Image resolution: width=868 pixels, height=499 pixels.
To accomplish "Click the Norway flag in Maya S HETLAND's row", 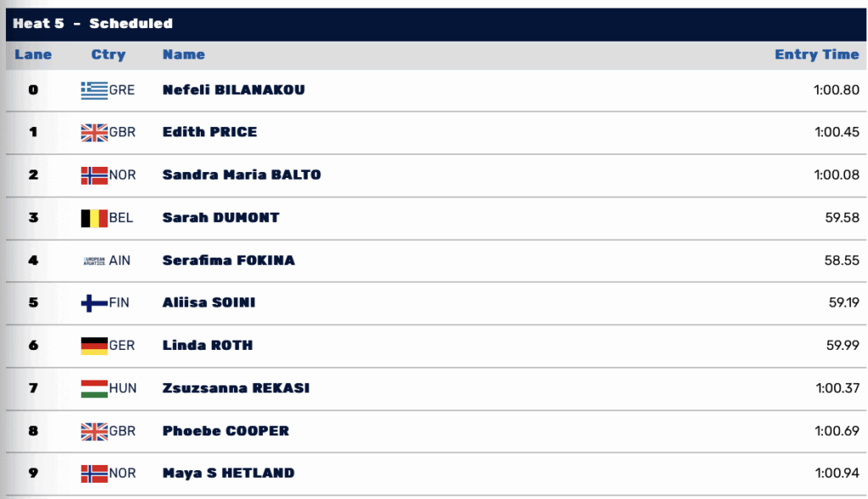I will coord(94,474).
